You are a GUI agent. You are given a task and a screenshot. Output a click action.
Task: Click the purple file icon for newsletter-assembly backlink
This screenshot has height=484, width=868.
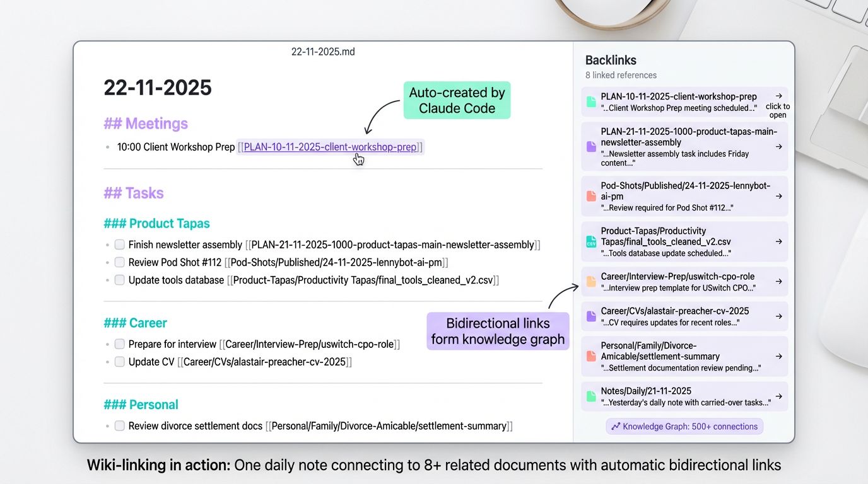click(x=591, y=146)
